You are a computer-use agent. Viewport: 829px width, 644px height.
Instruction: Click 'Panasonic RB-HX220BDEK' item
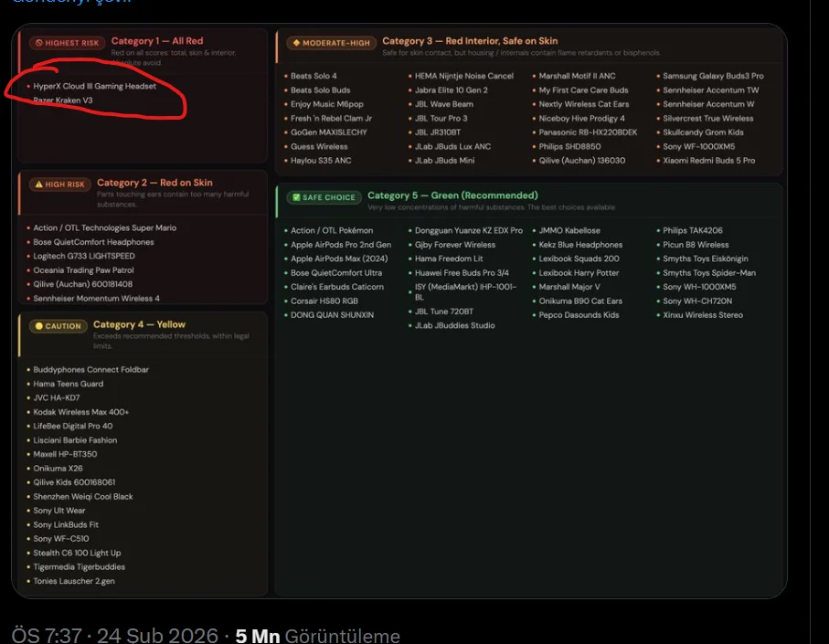(588, 132)
